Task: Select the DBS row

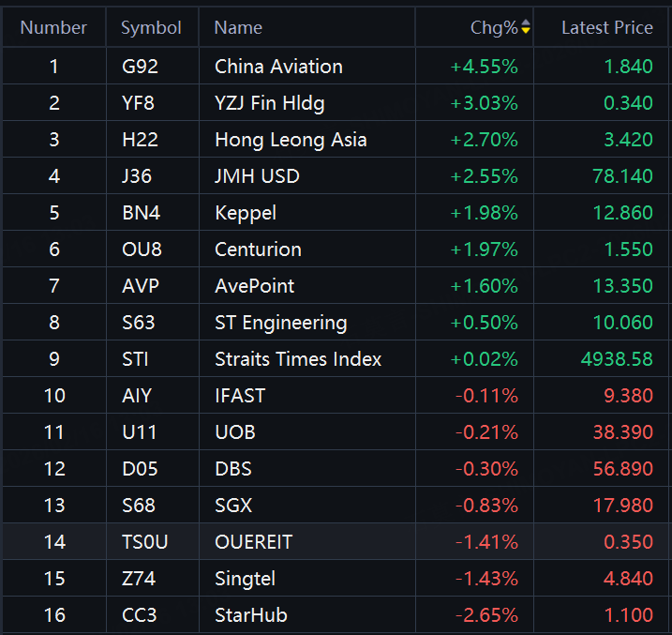Action: coord(233,469)
